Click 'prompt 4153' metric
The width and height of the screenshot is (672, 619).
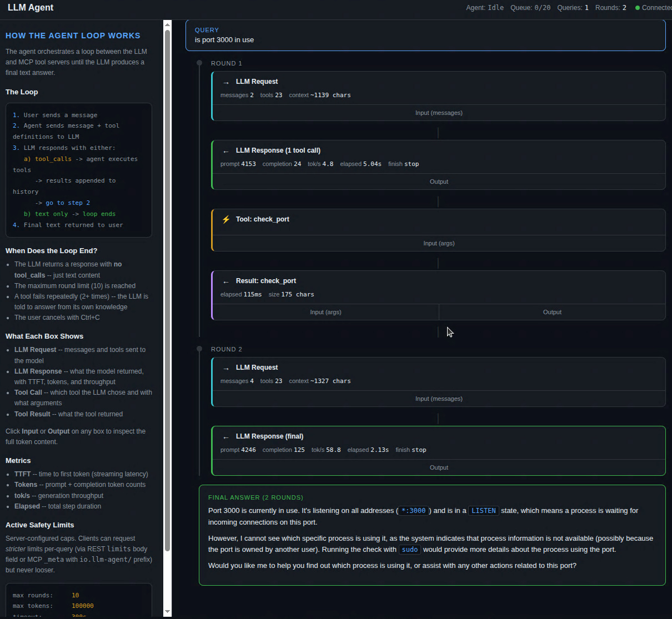[x=238, y=164]
